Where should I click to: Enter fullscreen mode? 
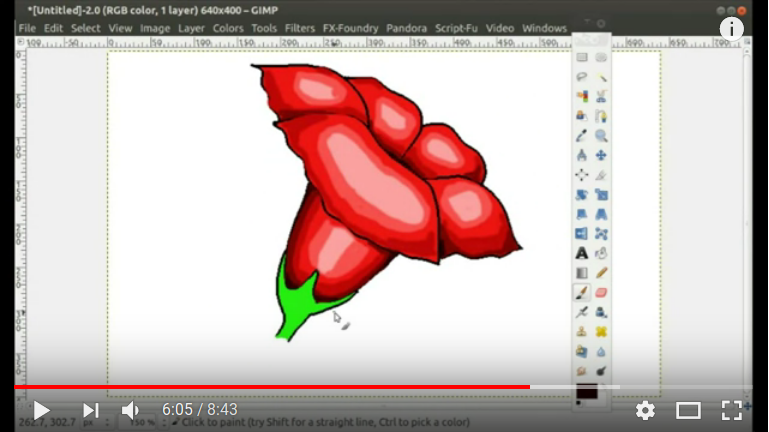[732, 410]
